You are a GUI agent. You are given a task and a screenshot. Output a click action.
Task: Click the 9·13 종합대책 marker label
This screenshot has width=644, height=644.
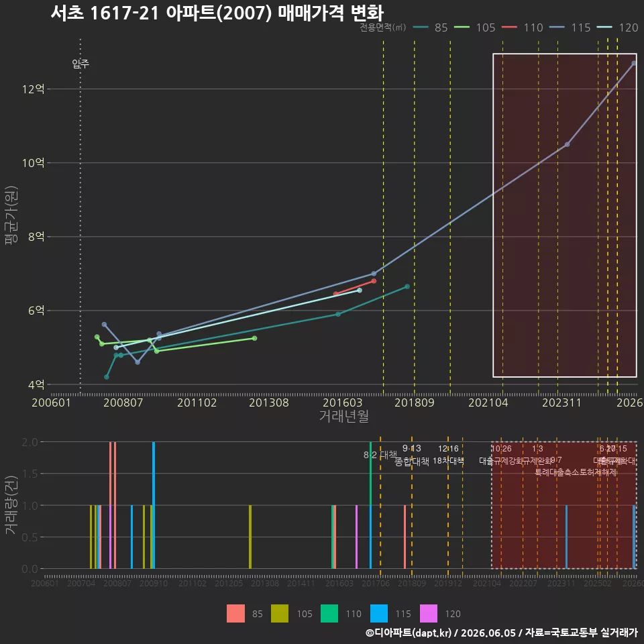coord(411,455)
